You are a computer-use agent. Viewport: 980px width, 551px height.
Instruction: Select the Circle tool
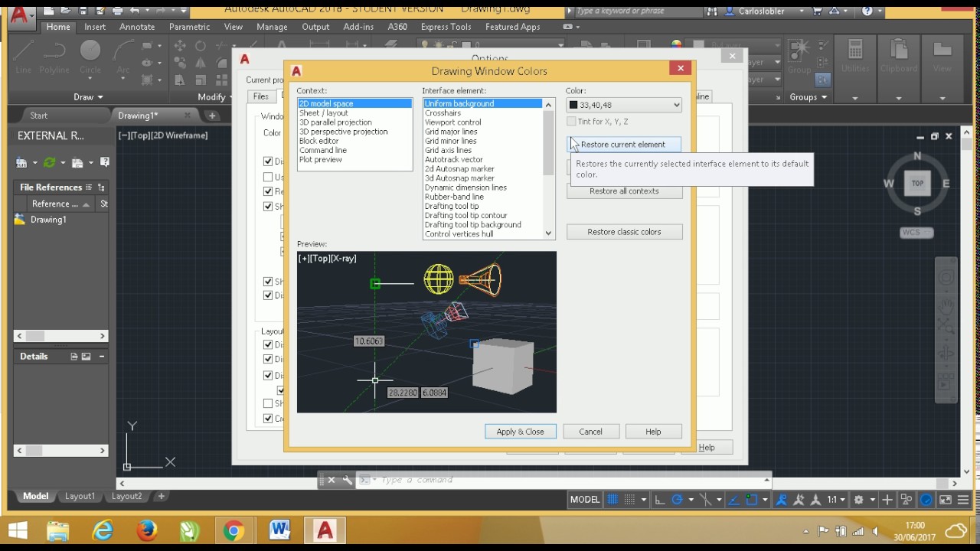[x=90, y=57]
